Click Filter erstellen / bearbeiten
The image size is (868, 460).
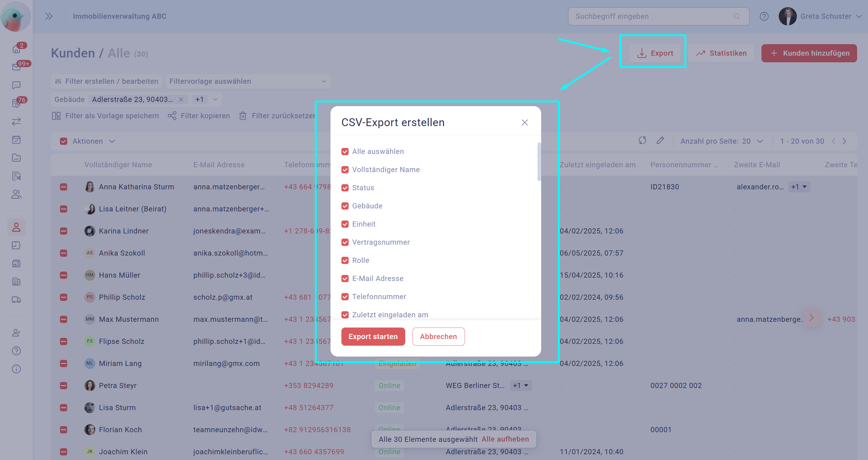tap(107, 81)
